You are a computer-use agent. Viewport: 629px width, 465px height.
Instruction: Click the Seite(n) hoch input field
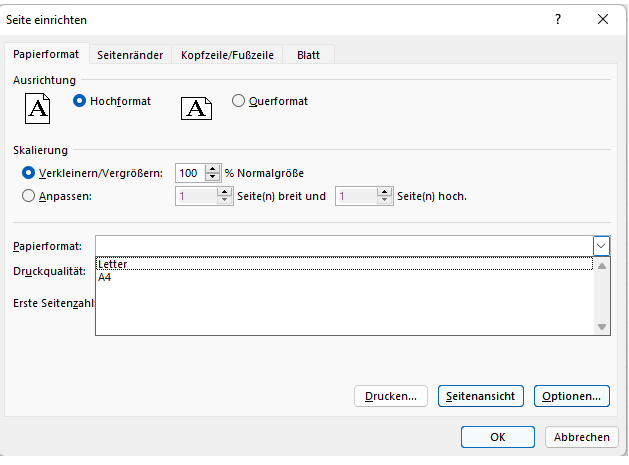click(x=357, y=196)
